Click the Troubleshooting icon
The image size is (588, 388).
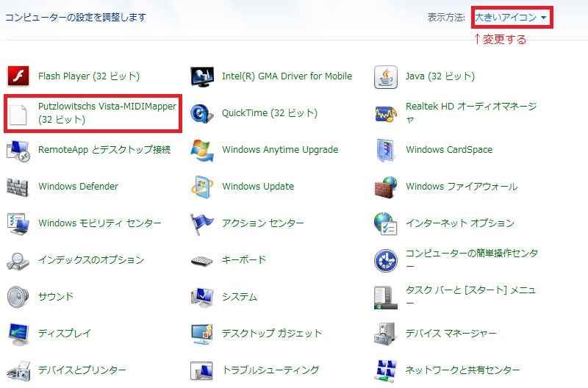pyautogui.click(x=201, y=371)
